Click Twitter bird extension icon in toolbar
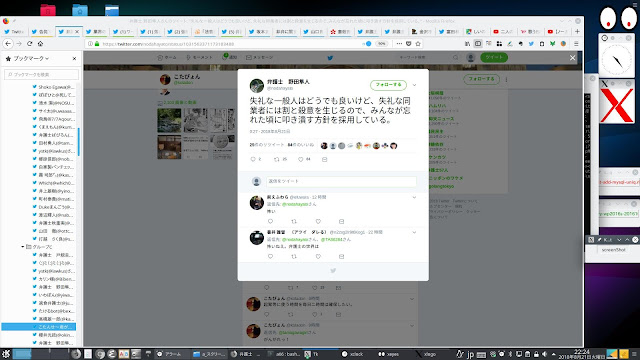 pos(531,44)
